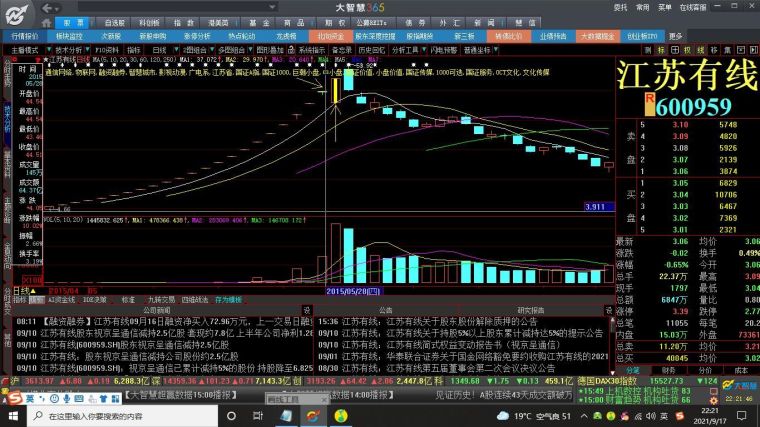
Task: Open the 大智慧 app icon on taskbar
Action: [x=313, y=416]
